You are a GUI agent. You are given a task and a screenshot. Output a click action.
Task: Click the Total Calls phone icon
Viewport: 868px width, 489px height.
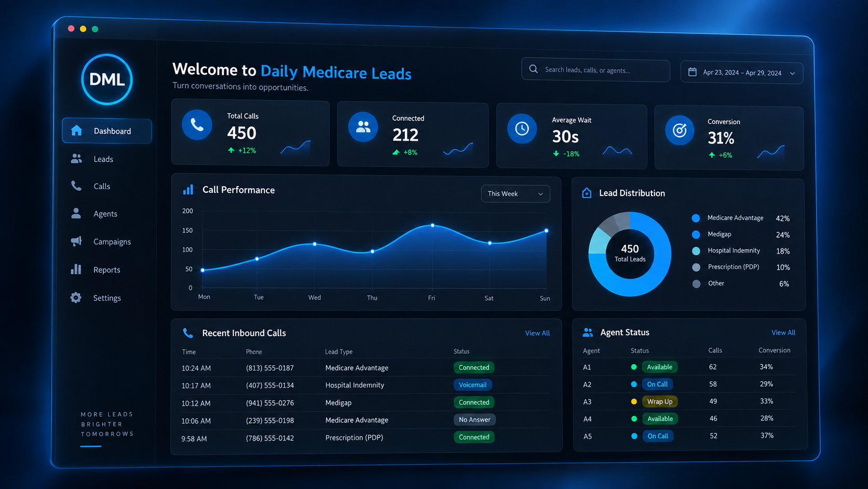197,125
